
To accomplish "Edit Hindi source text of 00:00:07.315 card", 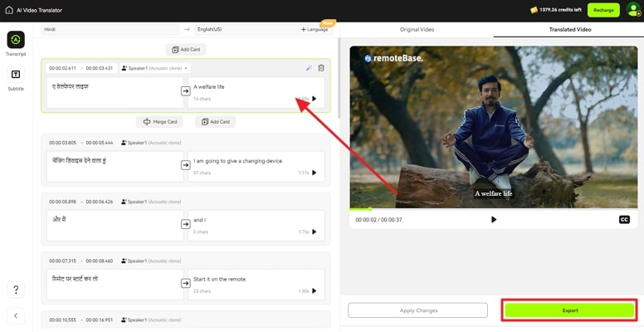I will coord(115,285).
